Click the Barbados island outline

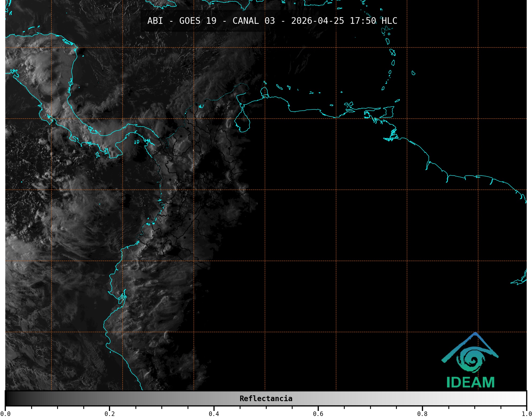tap(413, 73)
